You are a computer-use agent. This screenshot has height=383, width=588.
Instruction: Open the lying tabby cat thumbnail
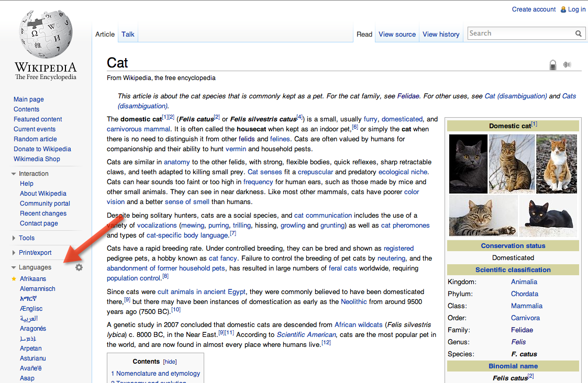[x=483, y=216]
